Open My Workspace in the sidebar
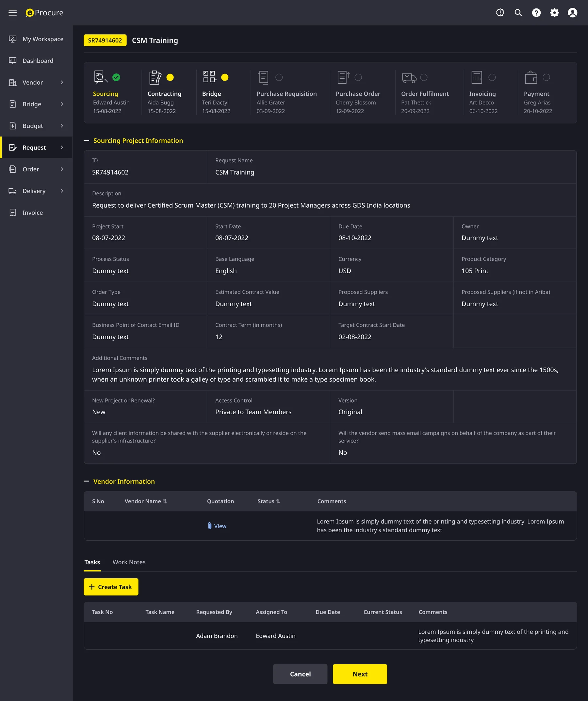This screenshot has width=588, height=701. (36, 39)
